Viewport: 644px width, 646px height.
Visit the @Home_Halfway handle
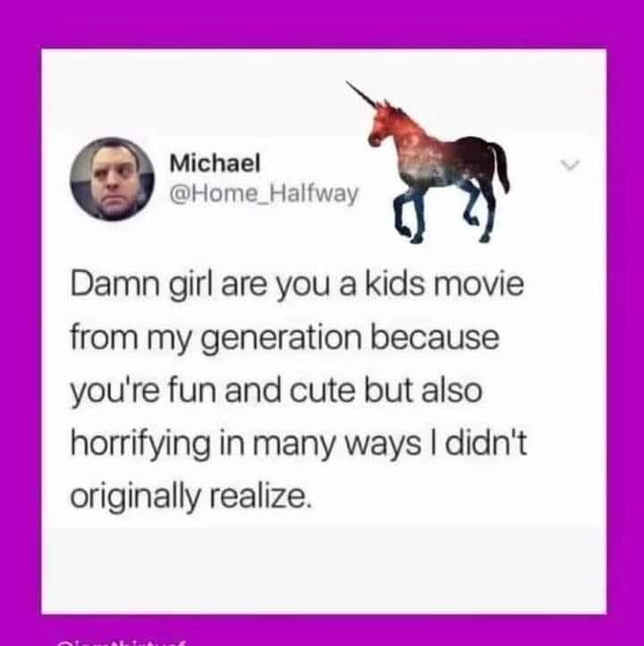click(x=264, y=193)
